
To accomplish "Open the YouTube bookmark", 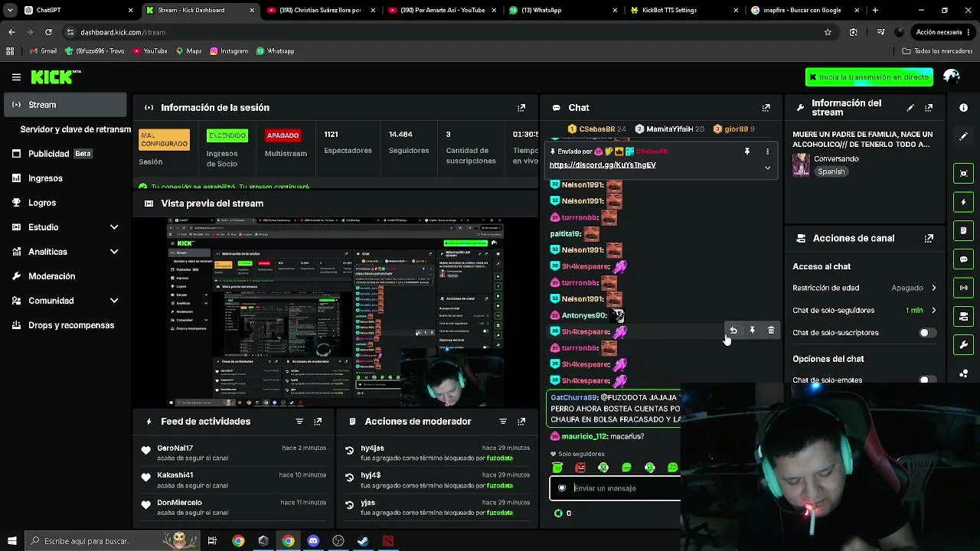I will click(x=149, y=51).
